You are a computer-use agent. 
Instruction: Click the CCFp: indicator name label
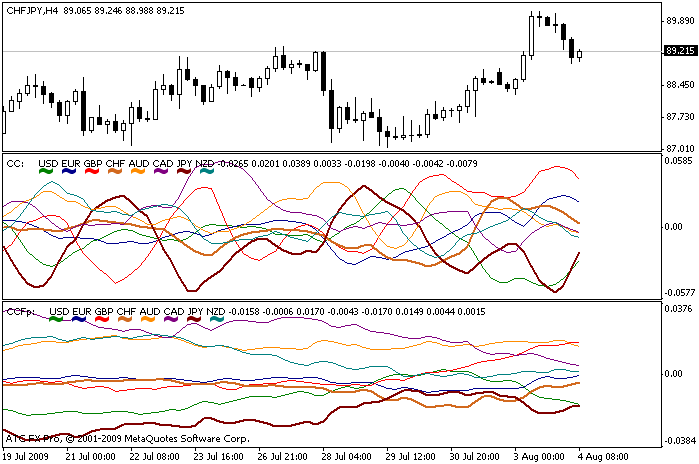pos(21,312)
